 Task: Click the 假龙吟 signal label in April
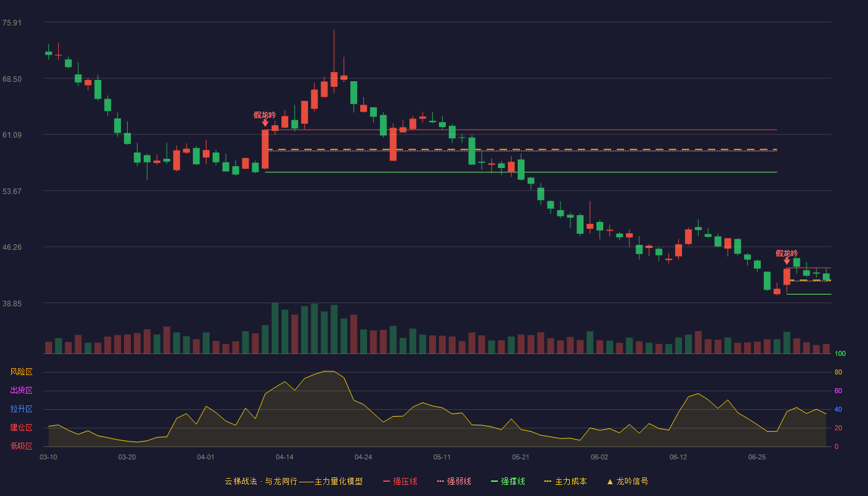(265, 115)
